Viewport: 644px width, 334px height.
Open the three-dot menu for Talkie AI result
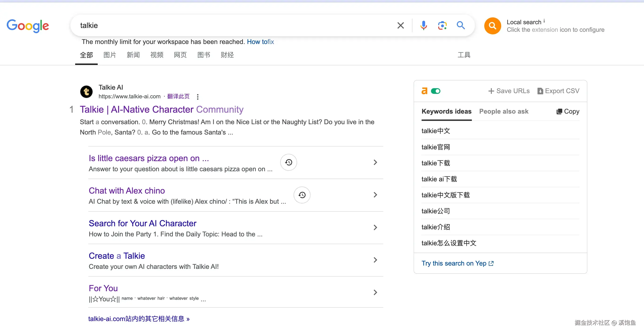point(198,97)
